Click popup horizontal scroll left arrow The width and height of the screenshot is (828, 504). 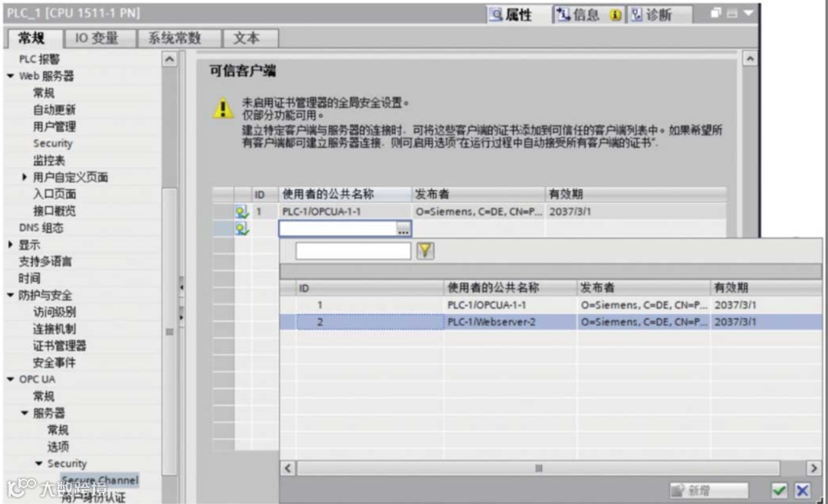(x=287, y=468)
